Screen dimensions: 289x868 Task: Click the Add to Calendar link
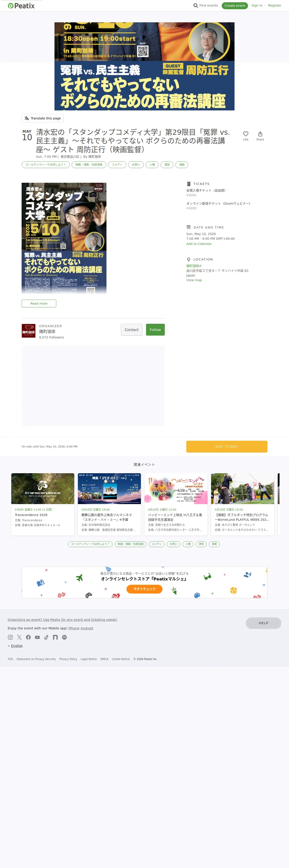point(199,244)
